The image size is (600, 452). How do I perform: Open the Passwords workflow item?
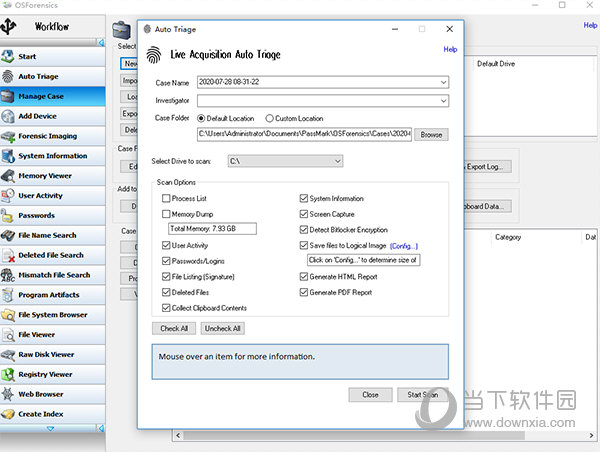52,215
